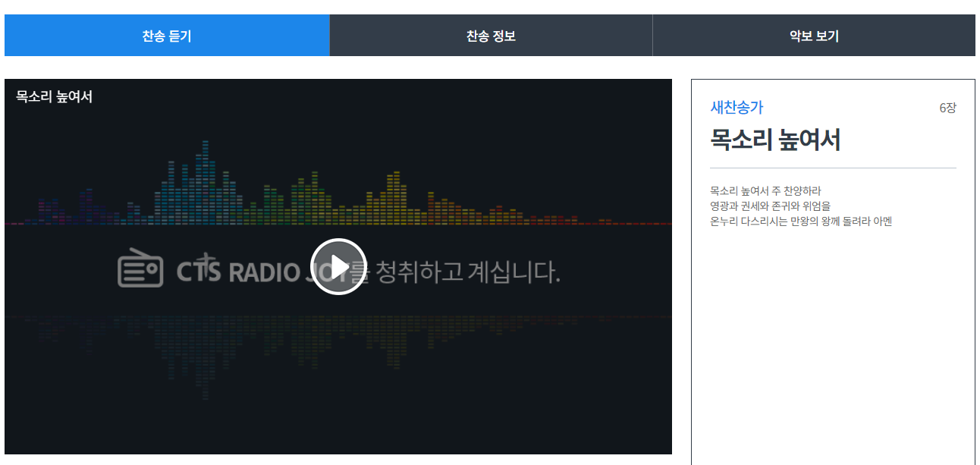
Task: Switch to the 찬송 정보 tab
Action: (490, 35)
